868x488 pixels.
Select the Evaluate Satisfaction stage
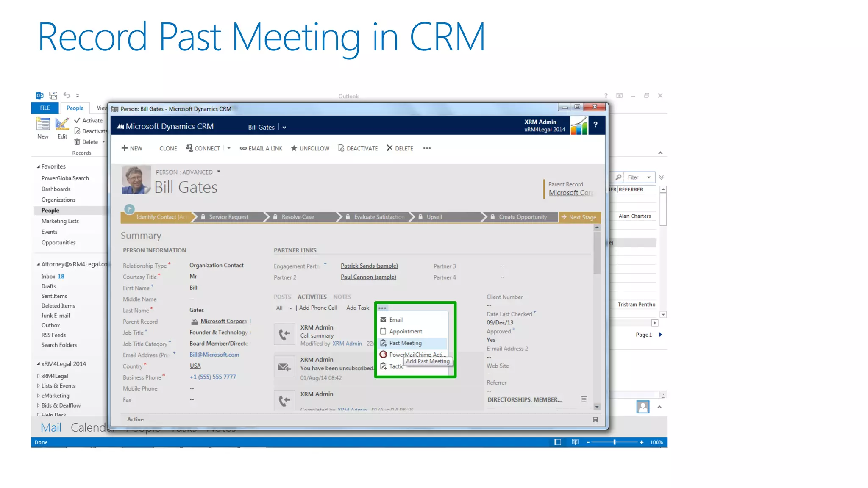click(x=379, y=217)
